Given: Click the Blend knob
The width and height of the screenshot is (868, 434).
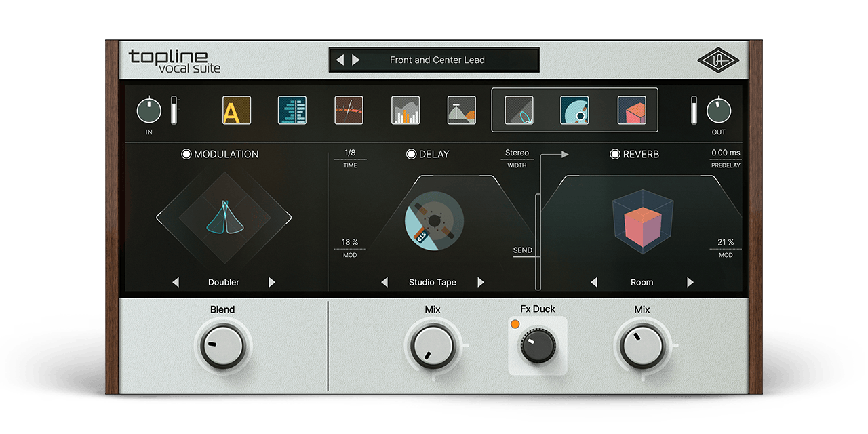Looking at the screenshot, I should [222, 346].
